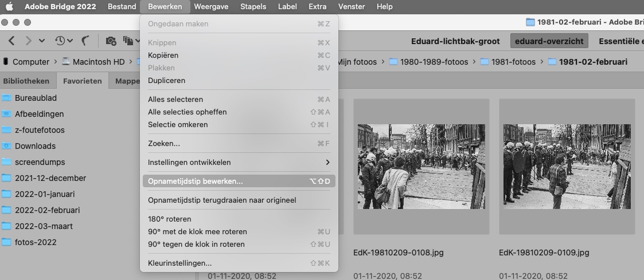Click the Go Back arrow in toolbar
The width and height of the screenshot is (644, 280).
pyautogui.click(x=11, y=41)
